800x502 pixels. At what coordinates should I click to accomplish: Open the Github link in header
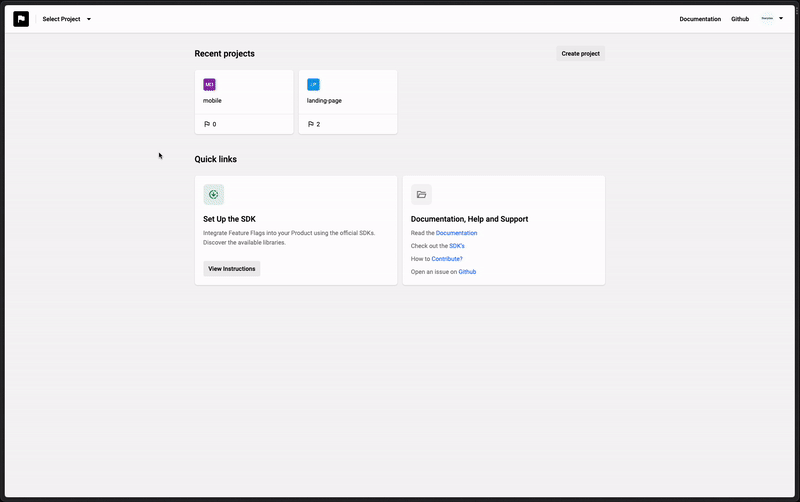[740, 19]
